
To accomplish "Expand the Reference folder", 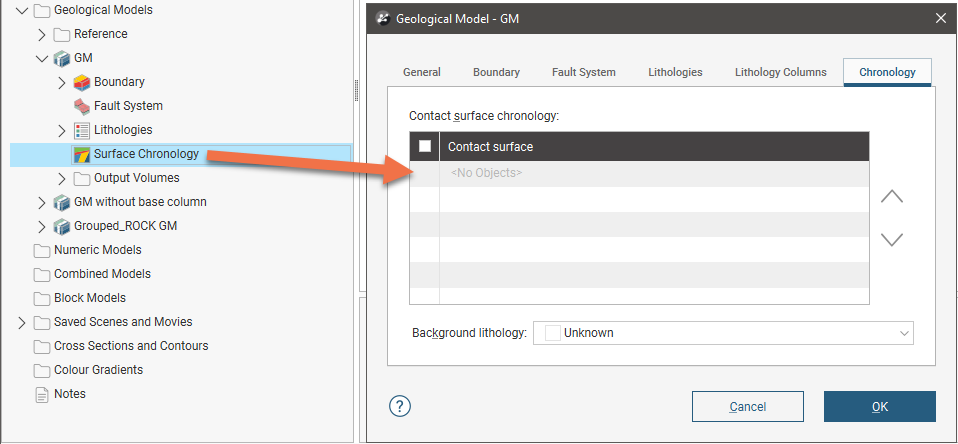I will [x=41, y=34].
